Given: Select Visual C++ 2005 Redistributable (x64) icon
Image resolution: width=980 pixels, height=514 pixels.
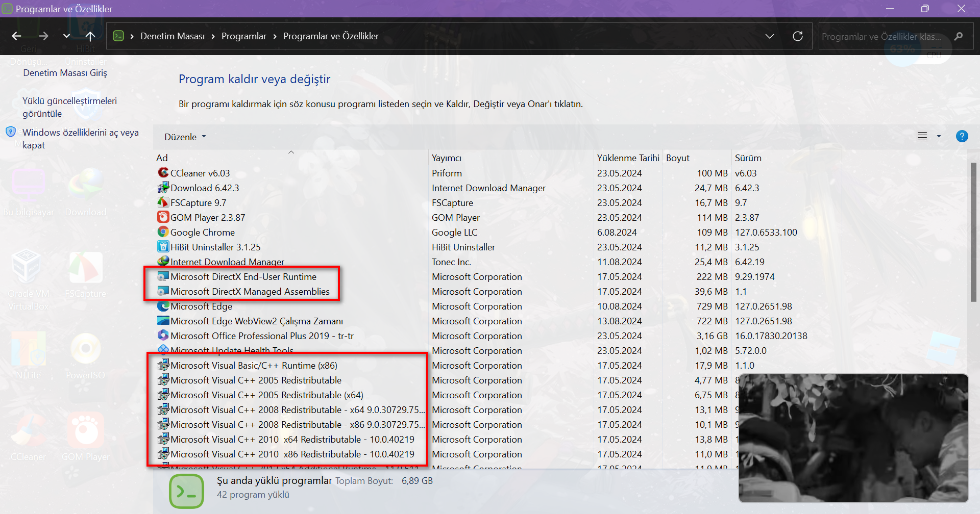Looking at the screenshot, I should coord(163,395).
